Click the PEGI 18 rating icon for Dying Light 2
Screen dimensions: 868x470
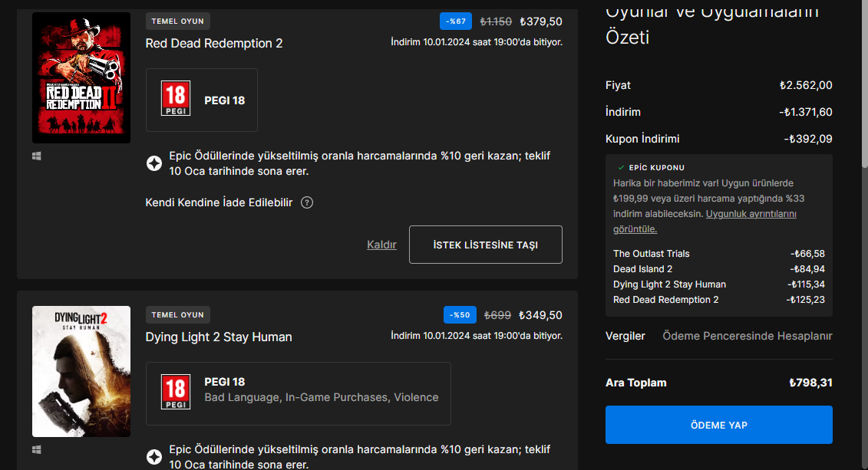coord(175,393)
